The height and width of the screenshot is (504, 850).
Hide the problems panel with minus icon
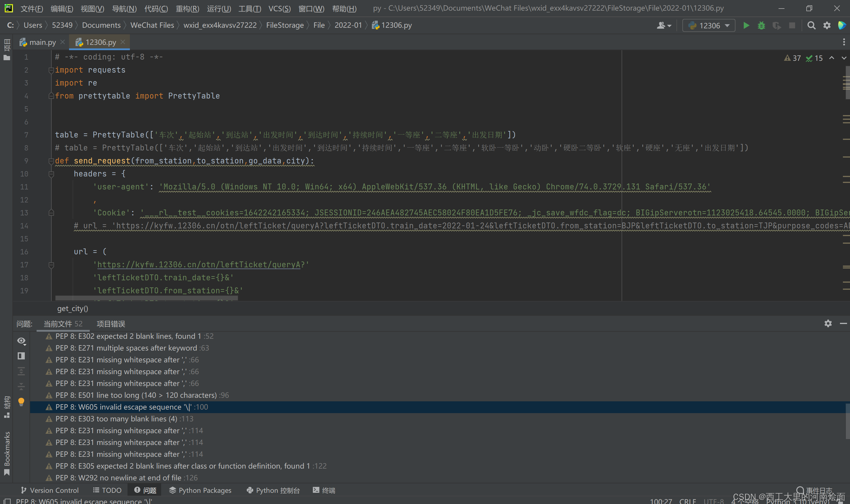[843, 323]
